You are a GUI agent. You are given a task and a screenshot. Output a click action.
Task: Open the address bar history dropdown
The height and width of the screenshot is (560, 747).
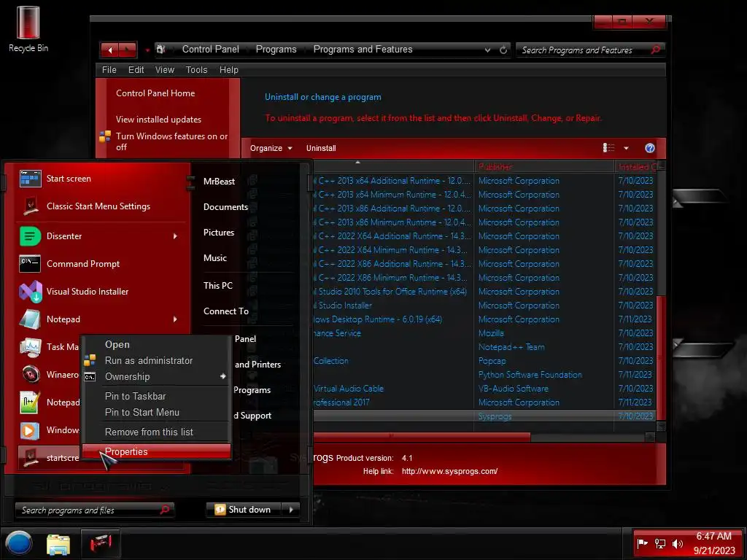(x=487, y=50)
